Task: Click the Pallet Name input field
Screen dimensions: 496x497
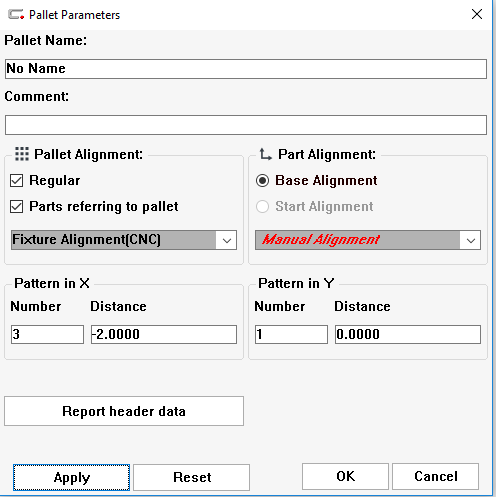Action: click(x=246, y=69)
